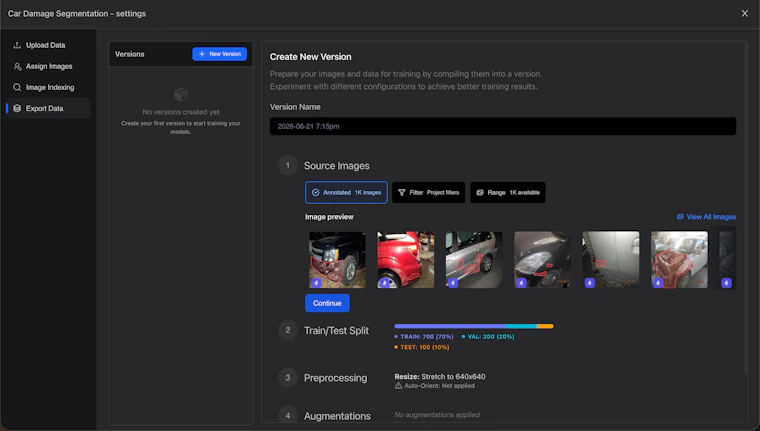The height and width of the screenshot is (431, 760).
Task: Click the magnifier icon beside Image Indexing
Action: (x=17, y=87)
